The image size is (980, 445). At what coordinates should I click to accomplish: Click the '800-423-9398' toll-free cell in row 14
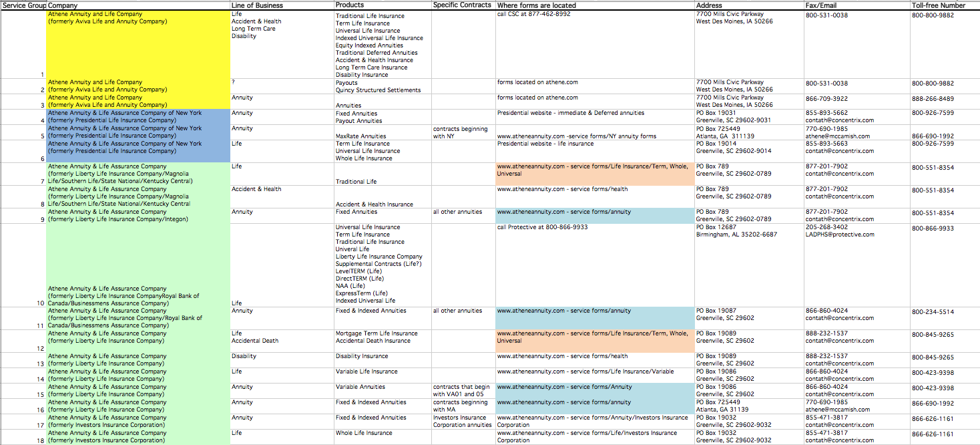[945, 375]
